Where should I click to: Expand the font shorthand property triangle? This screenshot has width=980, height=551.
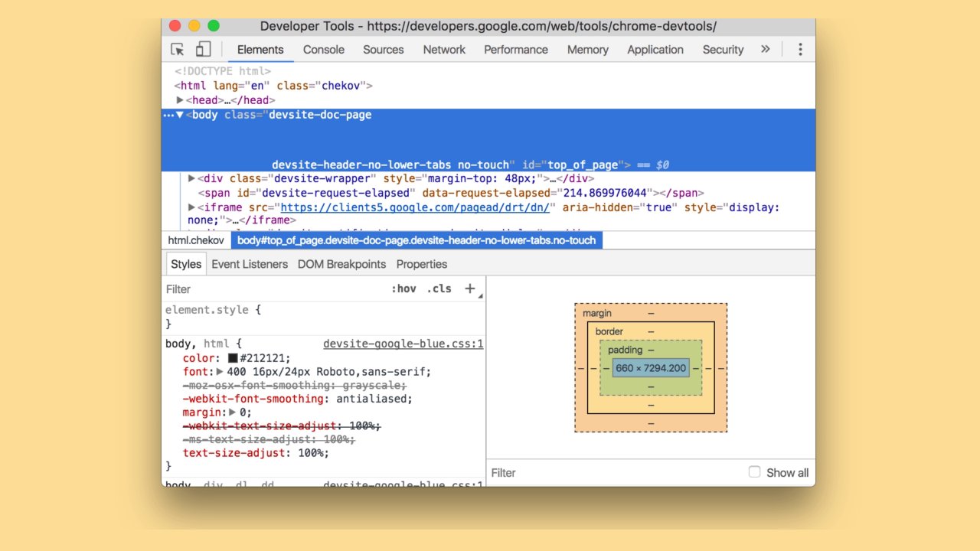click(x=220, y=372)
